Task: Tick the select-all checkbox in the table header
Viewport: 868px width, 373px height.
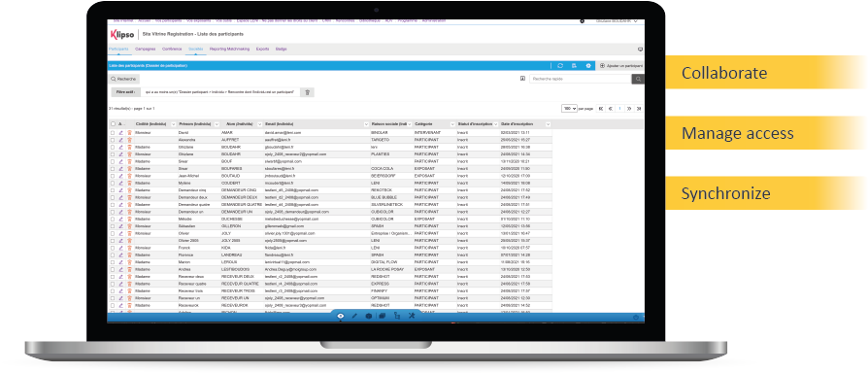Action: click(x=113, y=124)
